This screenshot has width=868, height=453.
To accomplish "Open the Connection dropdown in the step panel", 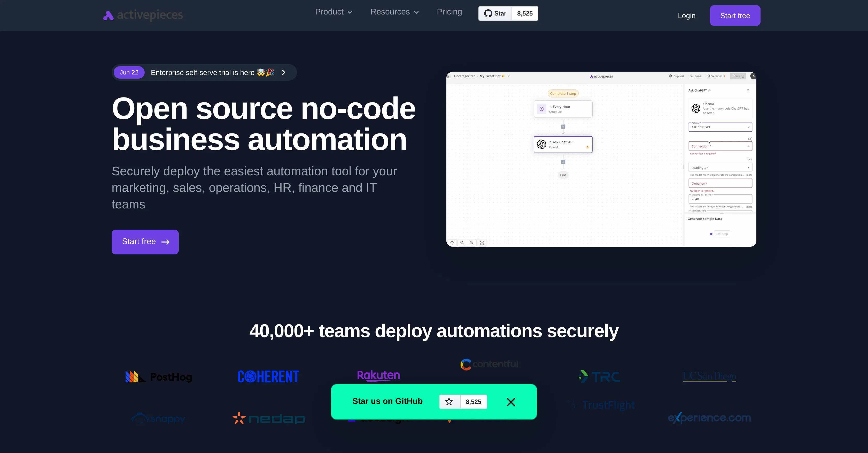I will [x=720, y=146].
